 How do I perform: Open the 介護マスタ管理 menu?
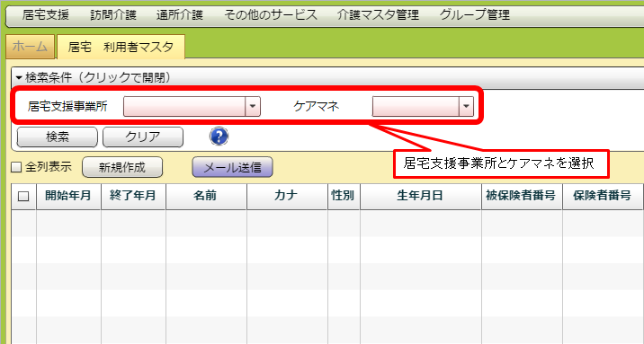[x=378, y=15]
